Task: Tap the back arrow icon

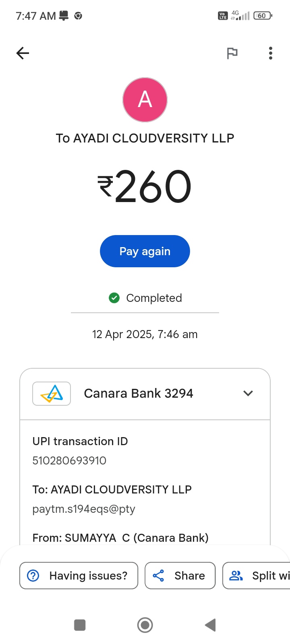Action: tap(23, 53)
